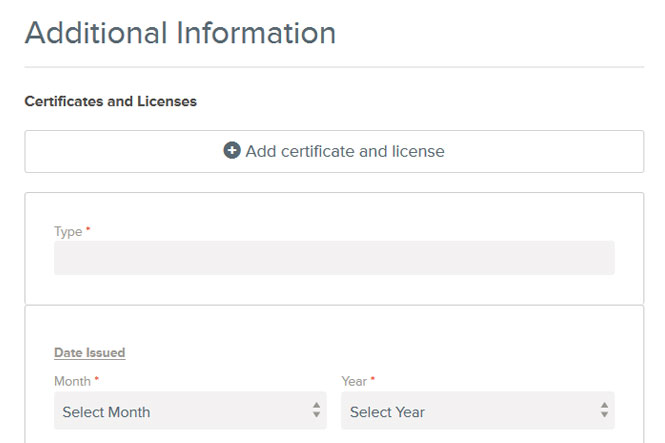Open the Select Month dropdown
665x443 pixels.
[x=190, y=410]
